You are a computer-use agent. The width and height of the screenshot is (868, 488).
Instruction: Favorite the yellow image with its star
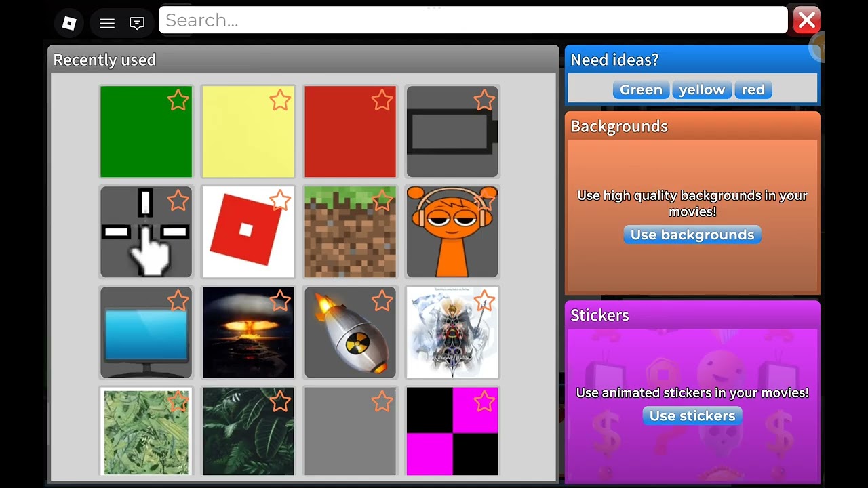(280, 100)
